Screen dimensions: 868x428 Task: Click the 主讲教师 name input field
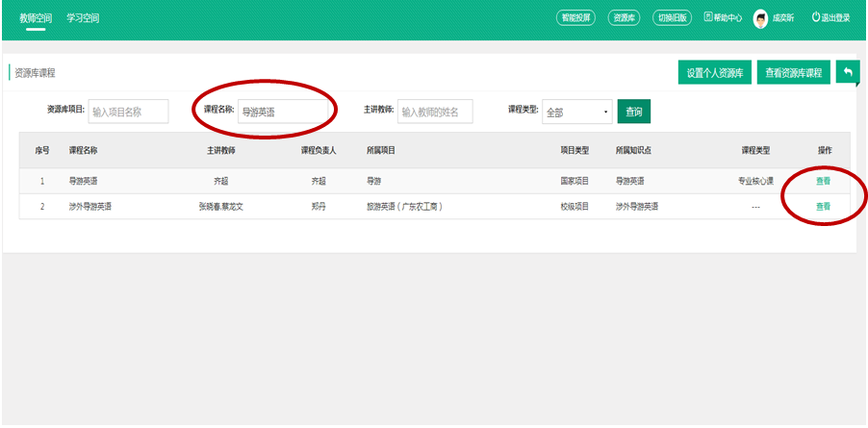click(x=435, y=112)
